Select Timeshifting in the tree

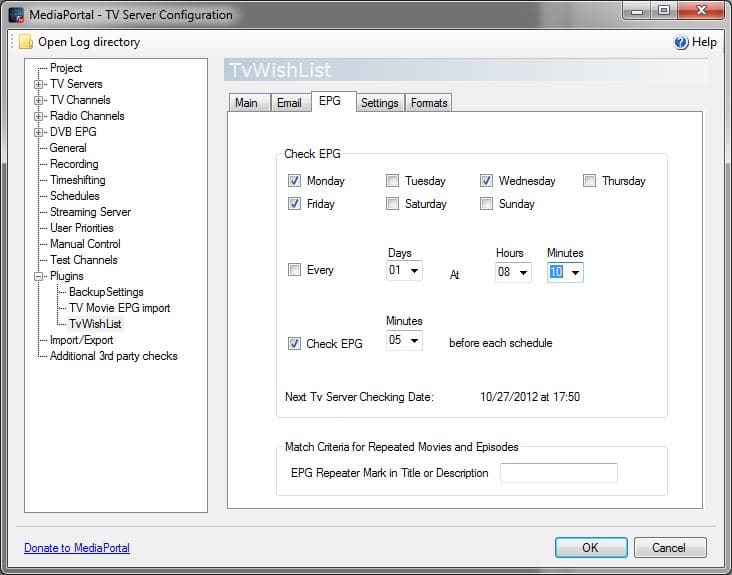pos(77,180)
